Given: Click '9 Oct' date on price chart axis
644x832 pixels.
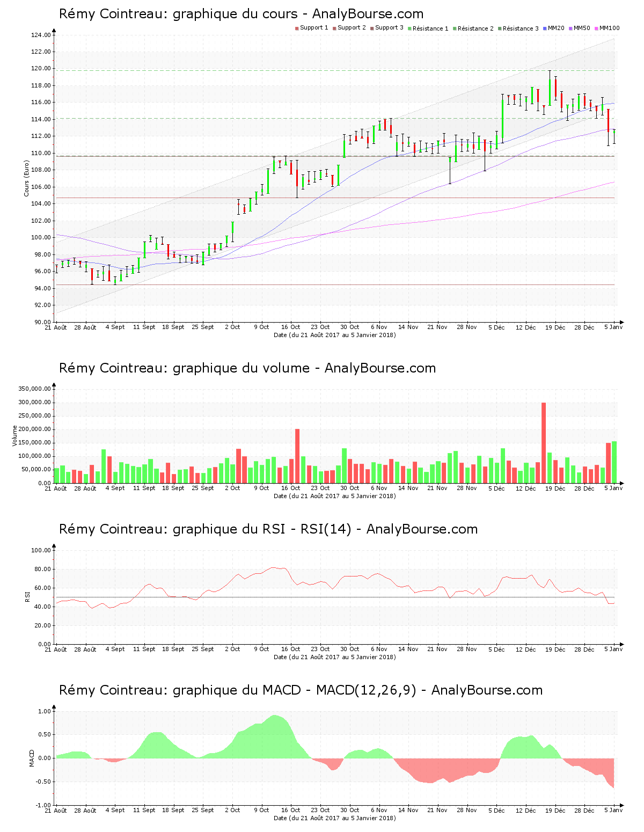Looking at the screenshot, I should [x=261, y=327].
